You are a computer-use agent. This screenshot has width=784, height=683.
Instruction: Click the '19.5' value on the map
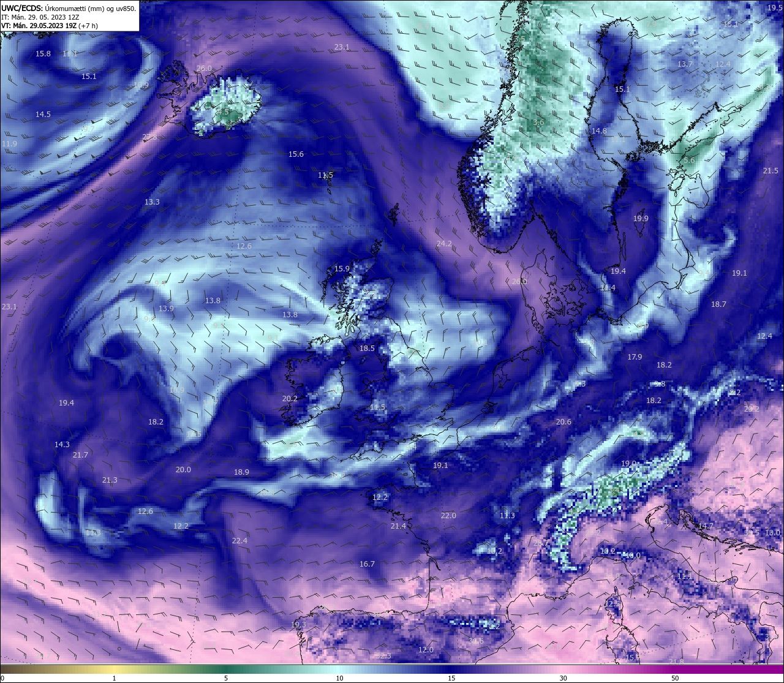tap(775, 7)
